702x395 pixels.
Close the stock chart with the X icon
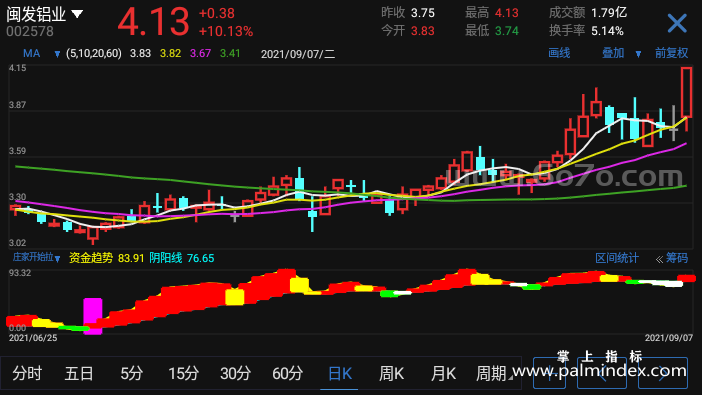[x=677, y=23]
